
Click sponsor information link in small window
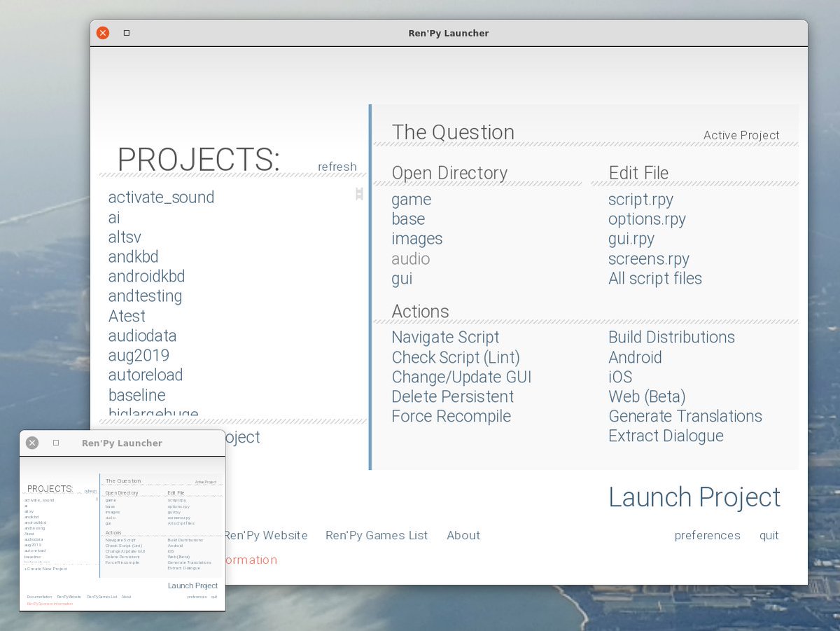click(50, 604)
